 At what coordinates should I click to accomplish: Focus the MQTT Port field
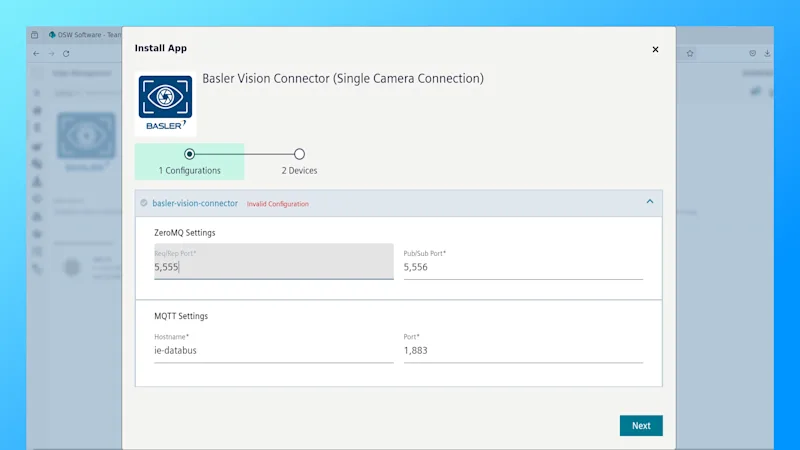point(523,346)
